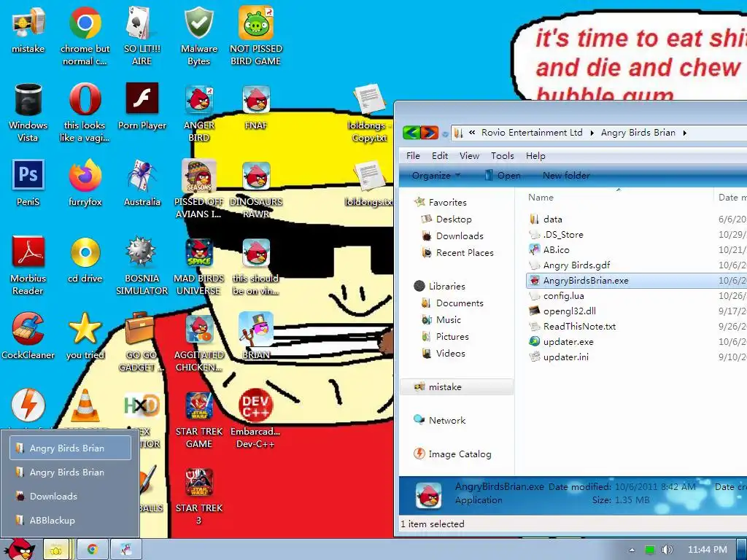Launch the ANGER BIRD desktop shortcut

pyautogui.click(x=199, y=113)
